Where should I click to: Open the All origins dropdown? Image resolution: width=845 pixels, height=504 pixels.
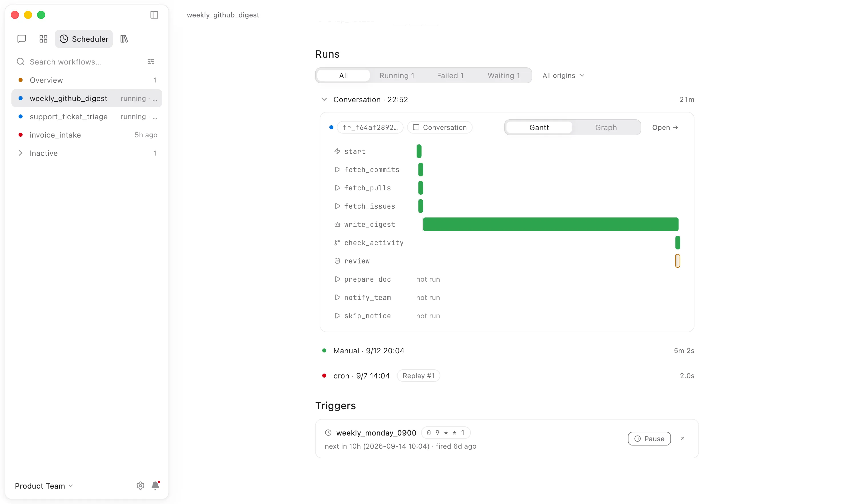pos(563,75)
